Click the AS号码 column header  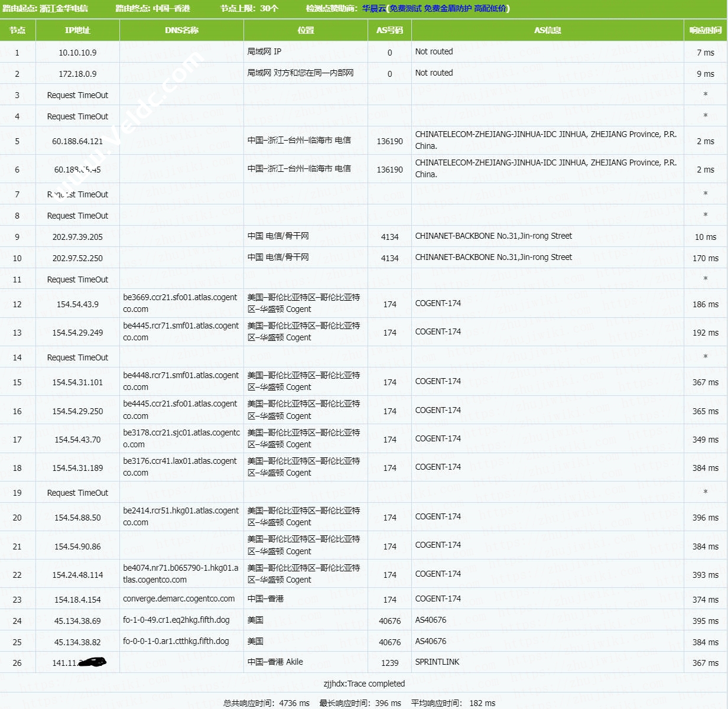[x=389, y=30]
